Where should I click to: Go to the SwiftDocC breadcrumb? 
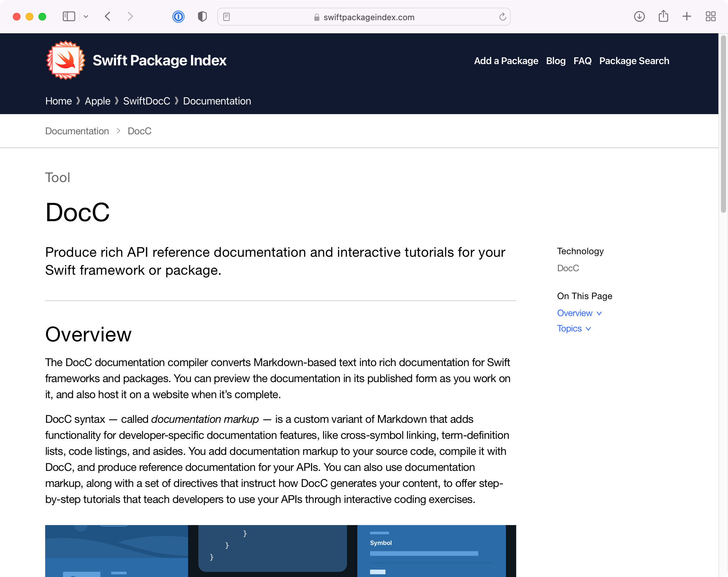146,101
